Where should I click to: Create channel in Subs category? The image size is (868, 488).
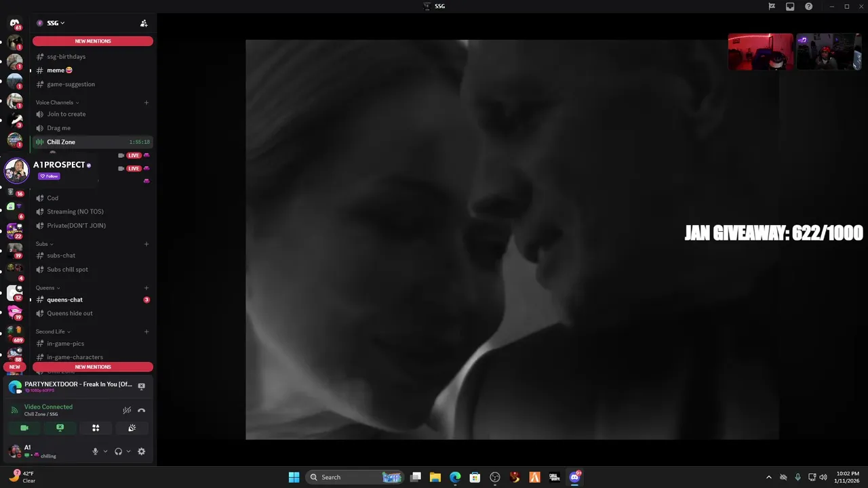146,244
